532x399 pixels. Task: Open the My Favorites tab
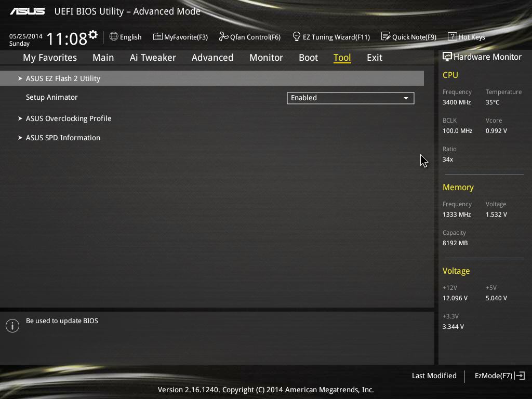coord(50,58)
